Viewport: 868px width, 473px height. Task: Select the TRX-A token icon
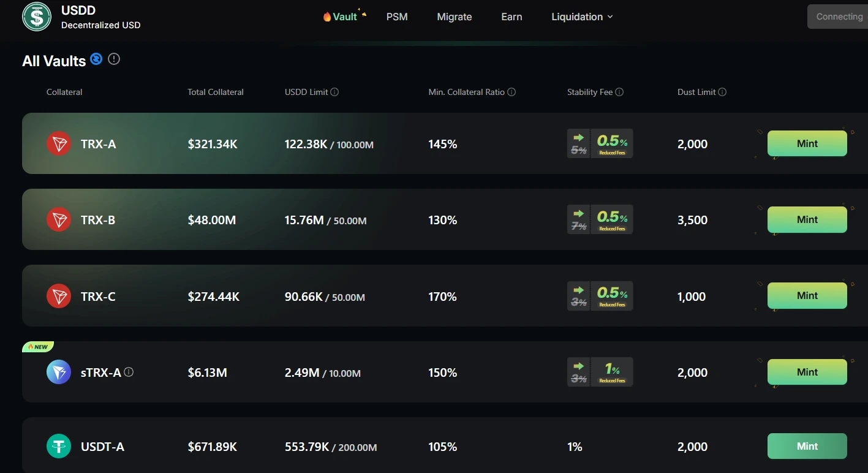tap(58, 143)
